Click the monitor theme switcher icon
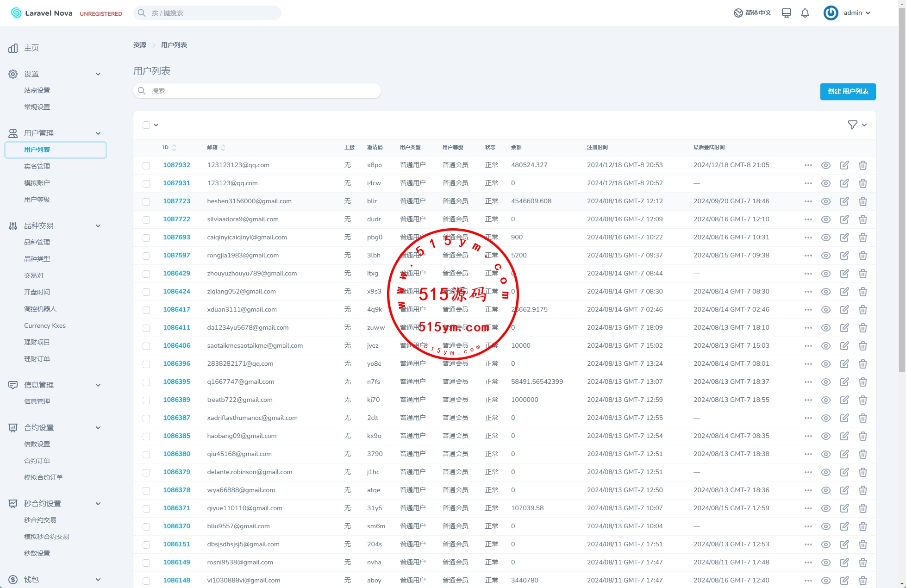Viewport: 906px width, 588px height. (786, 13)
